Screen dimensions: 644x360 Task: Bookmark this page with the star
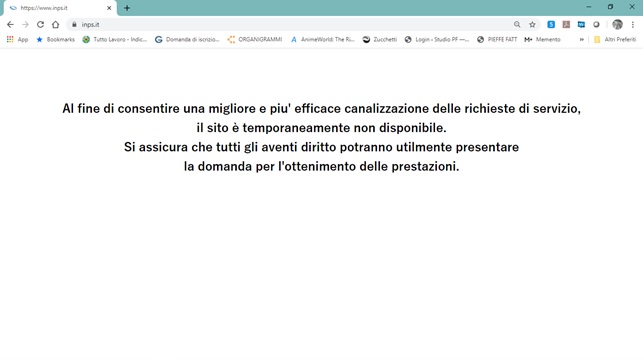(532, 25)
